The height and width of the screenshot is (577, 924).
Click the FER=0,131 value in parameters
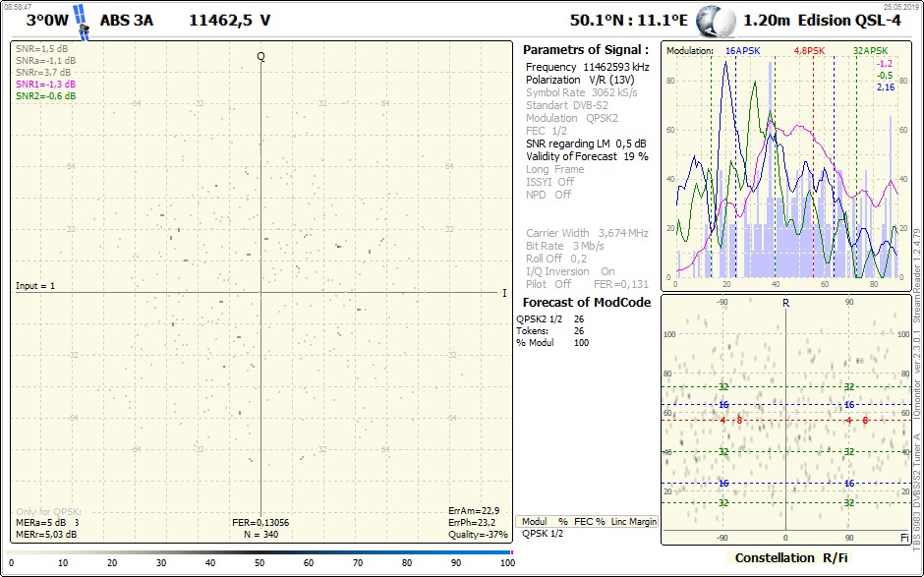tap(621, 285)
